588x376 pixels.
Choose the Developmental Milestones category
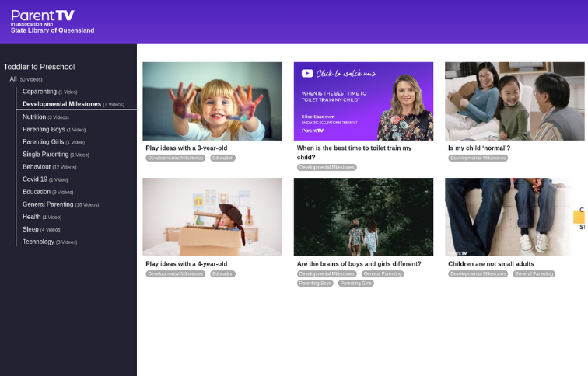coord(61,104)
